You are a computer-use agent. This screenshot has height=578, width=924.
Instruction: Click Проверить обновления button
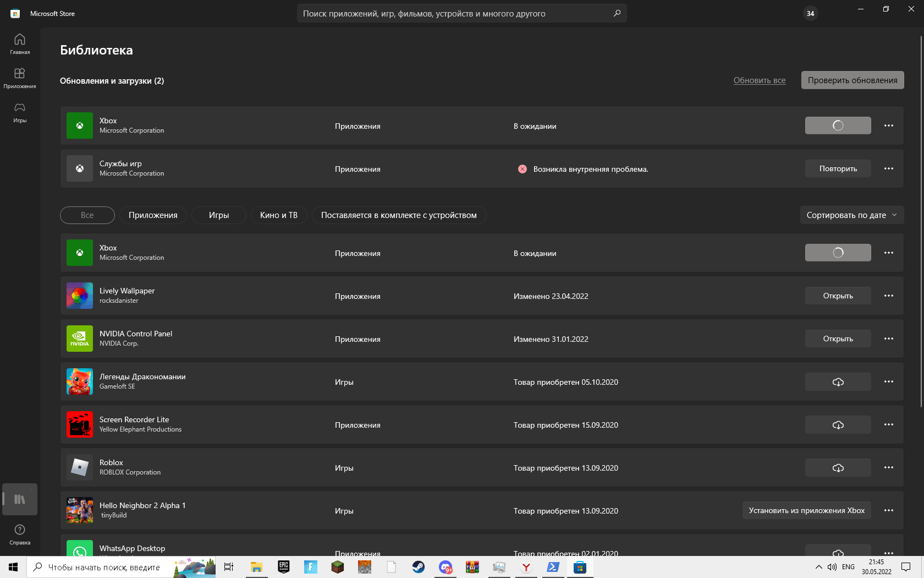[x=853, y=80]
